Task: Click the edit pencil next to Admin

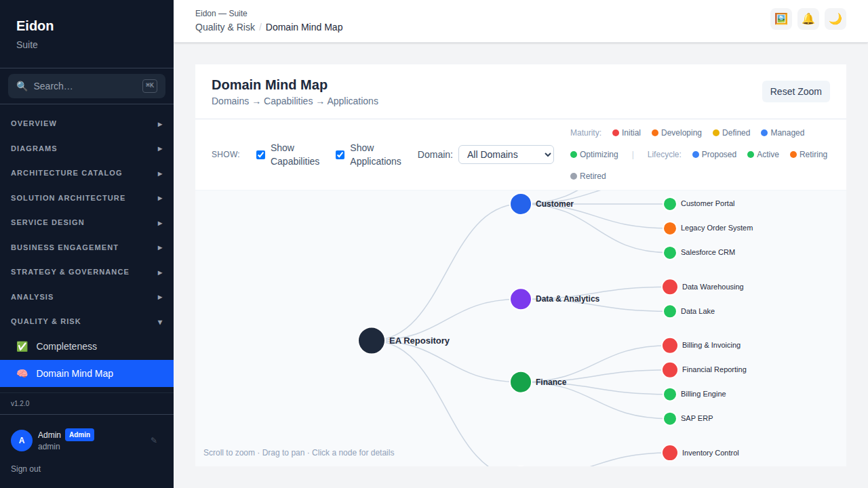Action: tap(154, 441)
